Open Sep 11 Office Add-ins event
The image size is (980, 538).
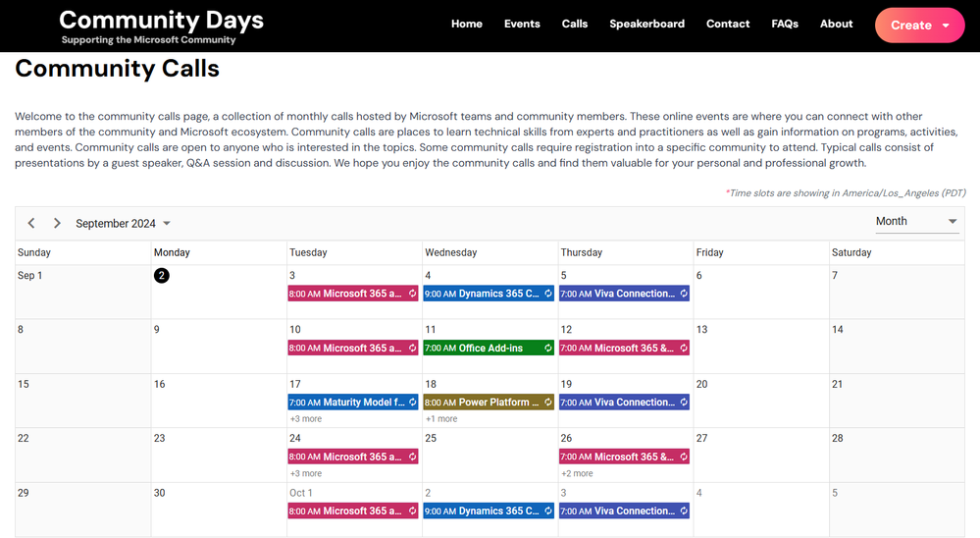tap(489, 348)
